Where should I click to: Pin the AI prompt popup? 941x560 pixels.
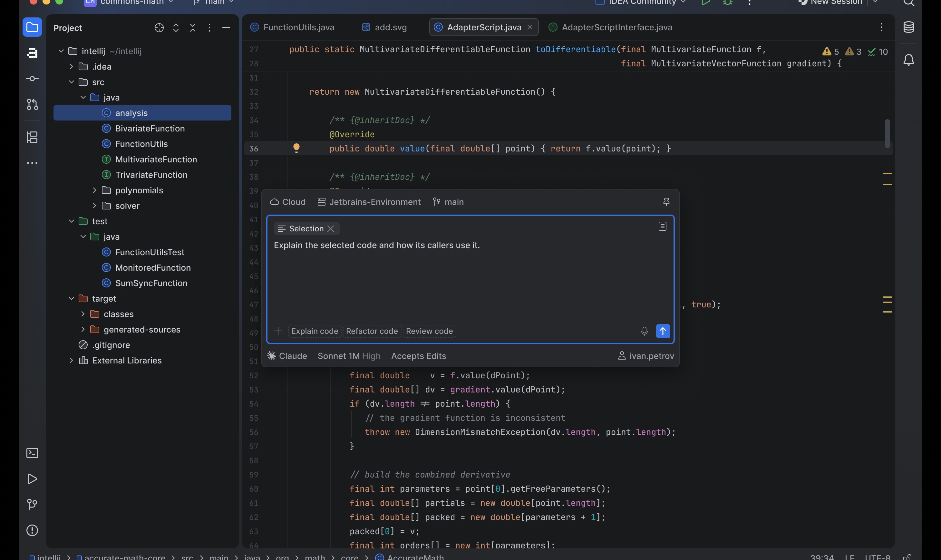[666, 202]
